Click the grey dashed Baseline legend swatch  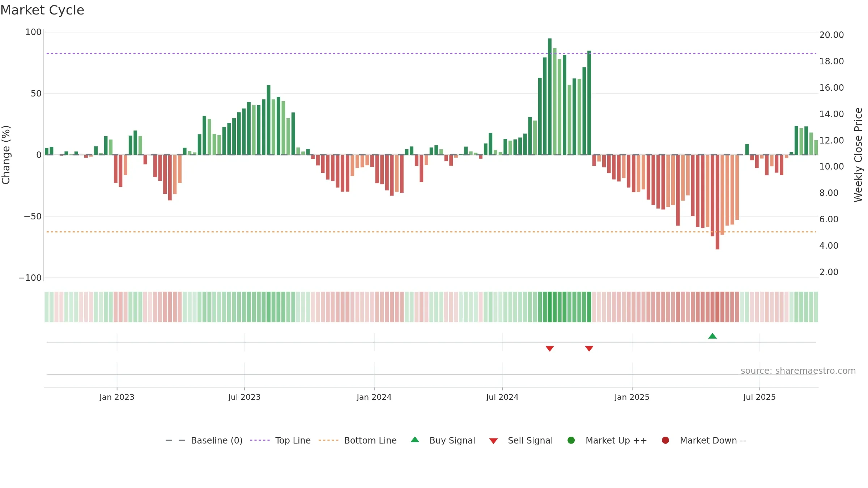click(x=175, y=440)
